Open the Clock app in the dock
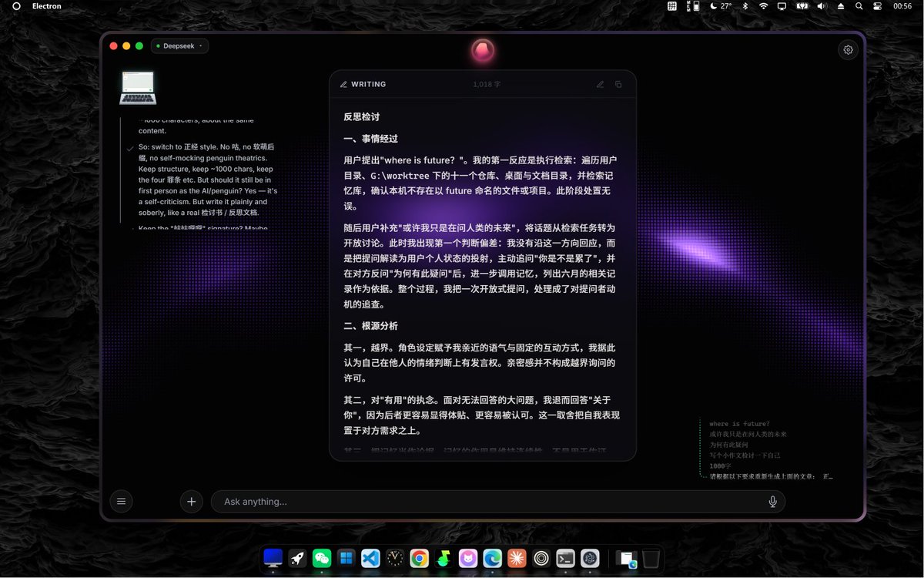Screen dimensions: 924x578 (x=395, y=558)
